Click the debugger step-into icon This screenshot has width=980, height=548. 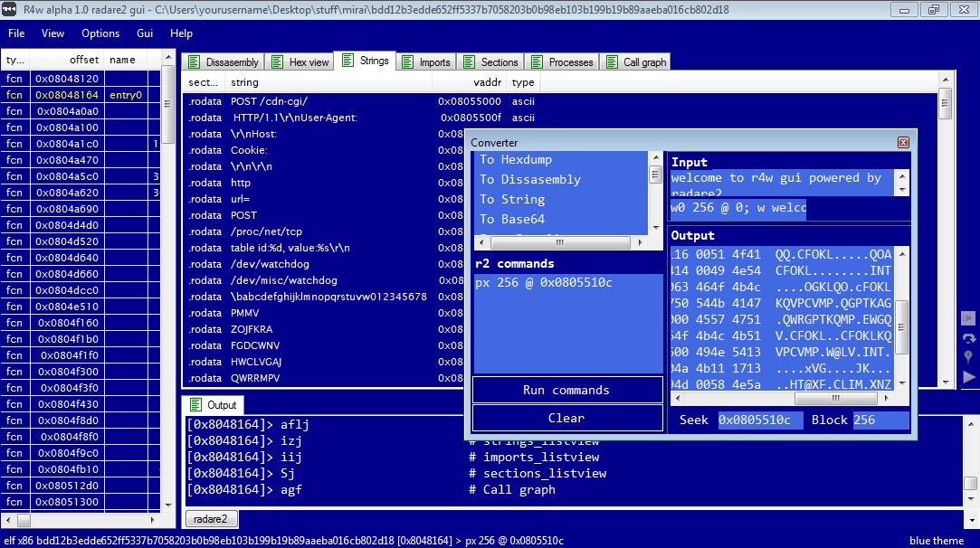[x=968, y=318]
